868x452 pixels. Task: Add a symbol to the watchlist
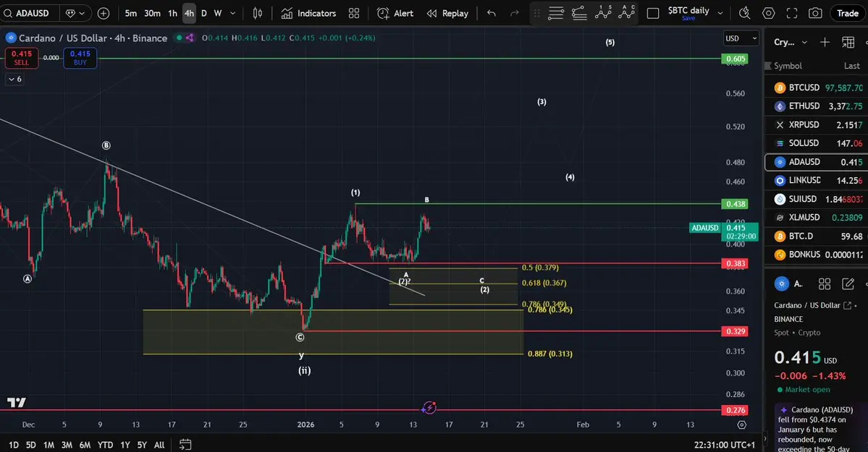[825, 42]
